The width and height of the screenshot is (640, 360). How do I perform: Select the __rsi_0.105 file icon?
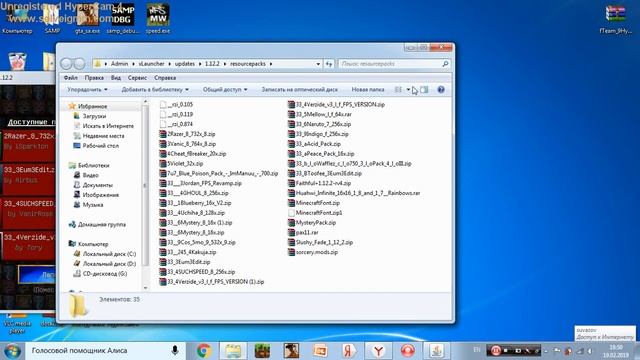pos(163,104)
